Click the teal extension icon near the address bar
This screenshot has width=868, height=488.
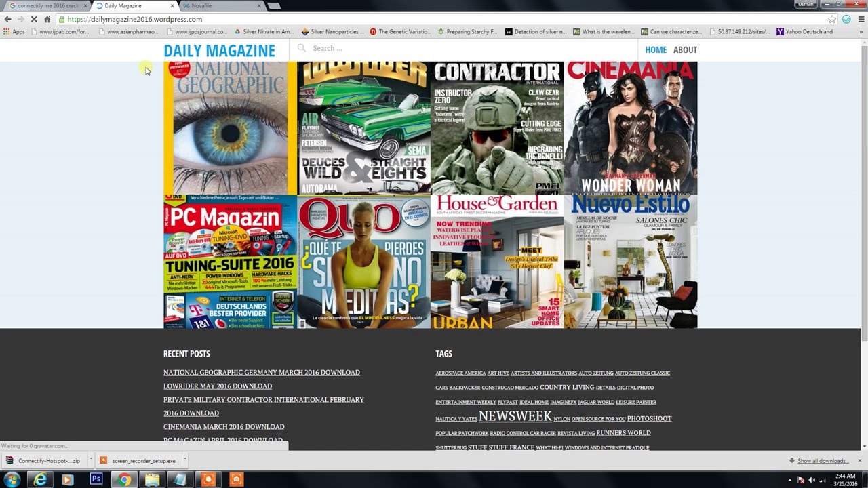click(x=846, y=19)
